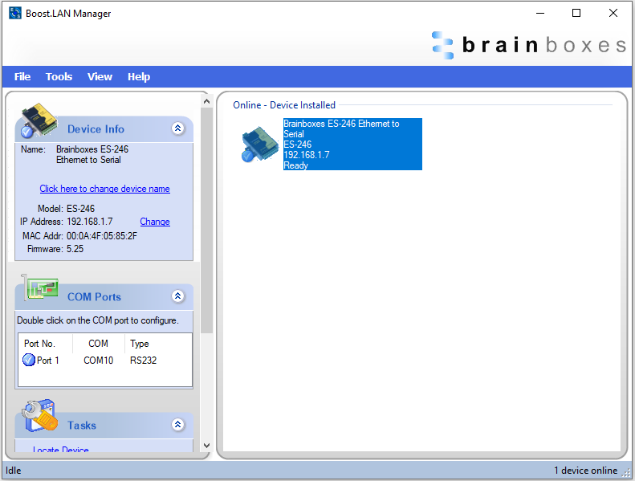Screen dimensions: 635x481
Task: Click the Online - Device Installed heading
Action: [284, 105]
